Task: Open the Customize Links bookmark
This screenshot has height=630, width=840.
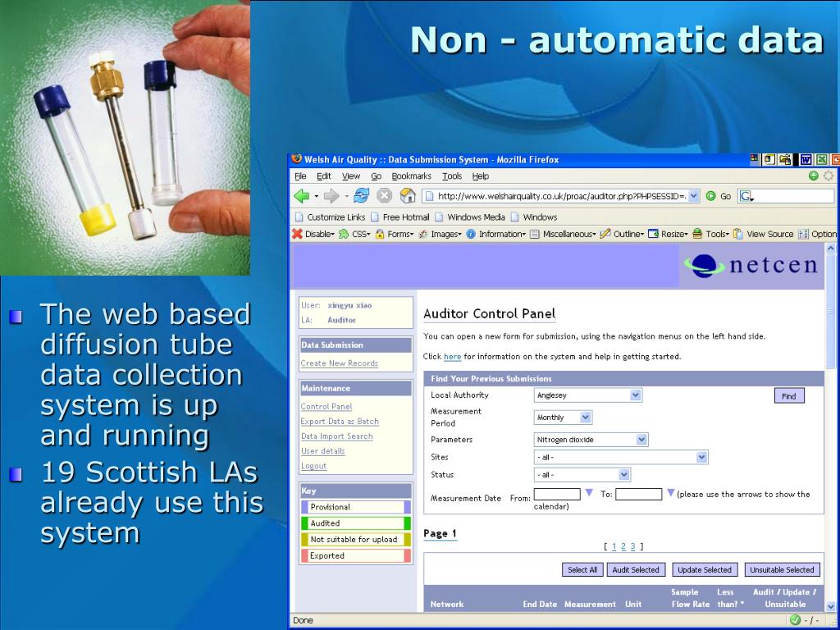Action: coord(330,217)
